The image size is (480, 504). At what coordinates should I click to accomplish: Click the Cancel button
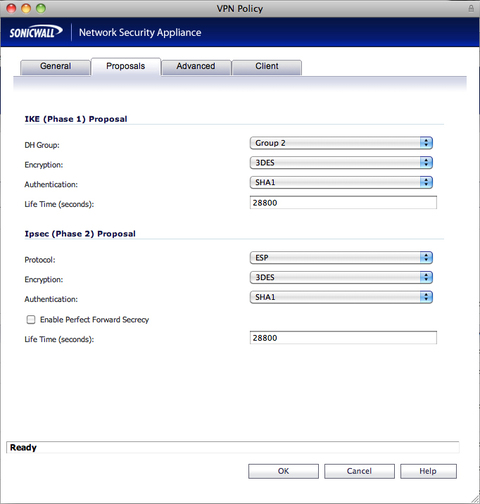coord(359,471)
